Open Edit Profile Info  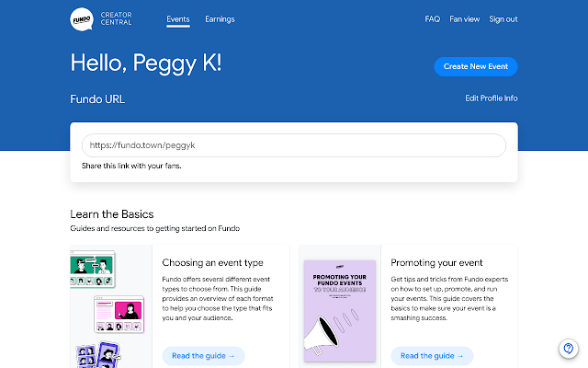pos(492,98)
